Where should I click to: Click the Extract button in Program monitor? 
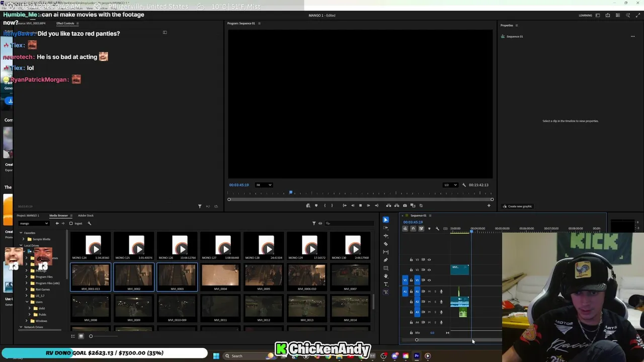tap(396, 205)
